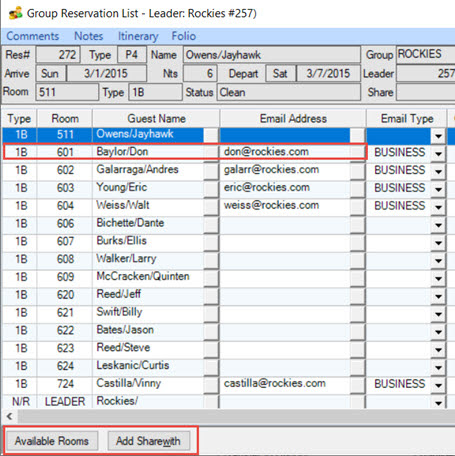455x456 pixels.
Task: Open the Itinerary menu
Action: 138,36
